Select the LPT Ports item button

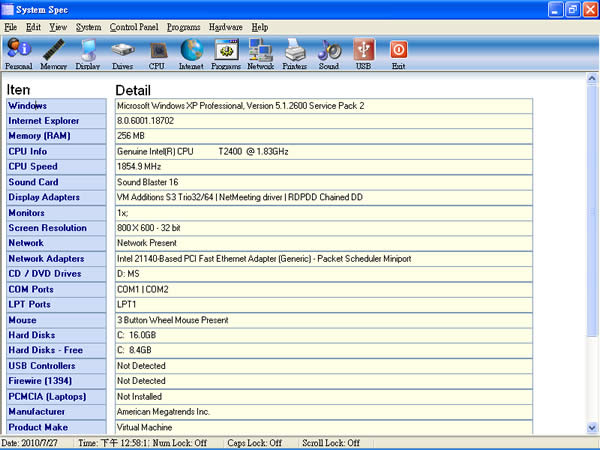[56, 305]
